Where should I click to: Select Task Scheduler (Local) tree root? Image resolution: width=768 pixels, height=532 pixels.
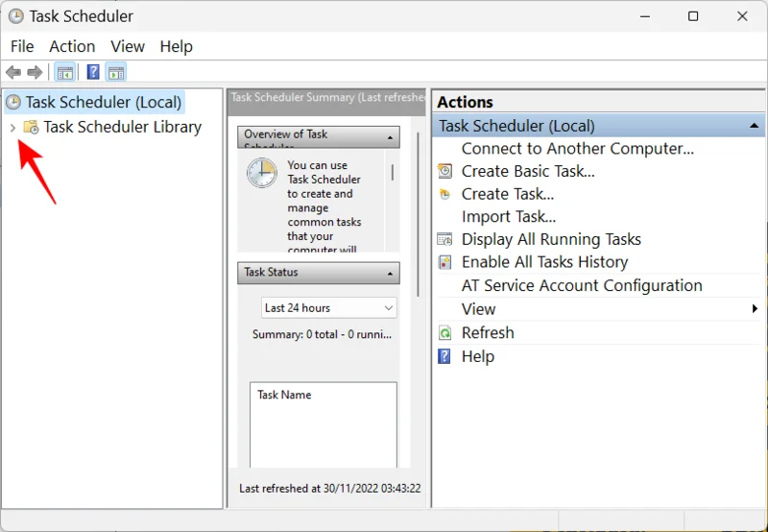coord(103,102)
